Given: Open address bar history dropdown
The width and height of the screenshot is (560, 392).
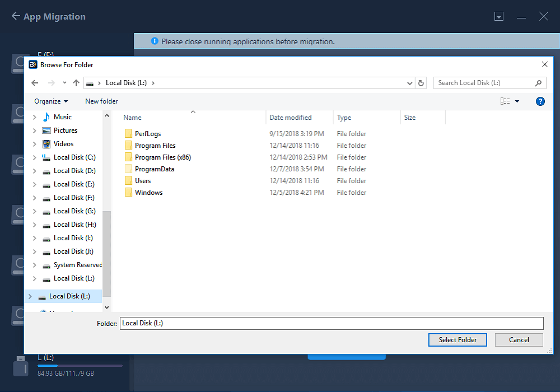Looking at the screenshot, I should pyautogui.click(x=410, y=83).
